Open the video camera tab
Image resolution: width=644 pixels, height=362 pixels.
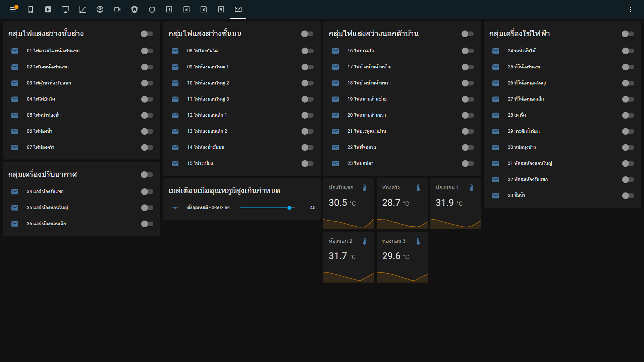click(117, 9)
